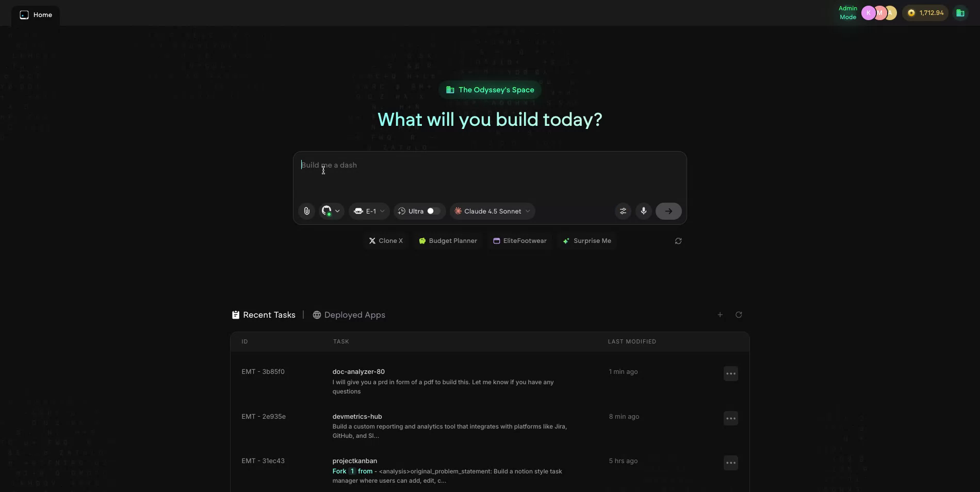Click the Surprise Me suggestion button
Screen dimensions: 980x492
[x=586, y=241]
